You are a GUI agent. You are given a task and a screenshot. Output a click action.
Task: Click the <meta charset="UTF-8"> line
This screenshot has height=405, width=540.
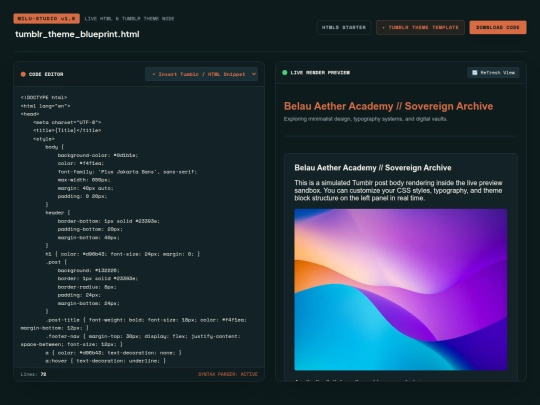(x=67, y=122)
